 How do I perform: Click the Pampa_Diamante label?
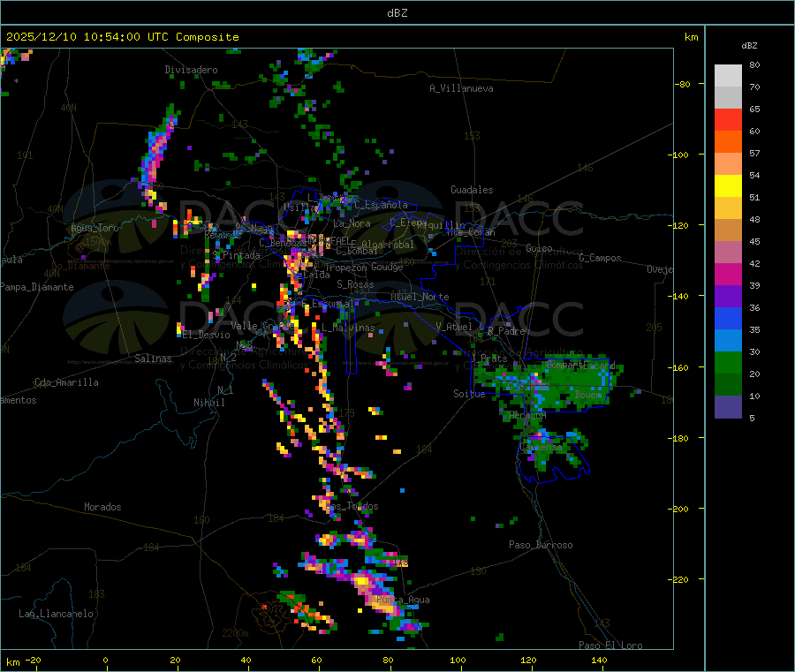tap(37, 287)
